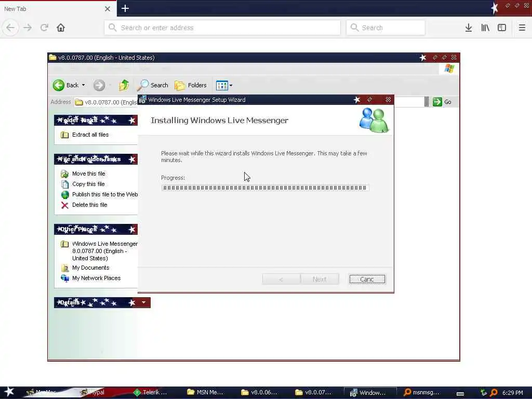The width and height of the screenshot is (532, 399).
Task: Open the Explorer Back history dropdown arrow
Action: point(83,85)
